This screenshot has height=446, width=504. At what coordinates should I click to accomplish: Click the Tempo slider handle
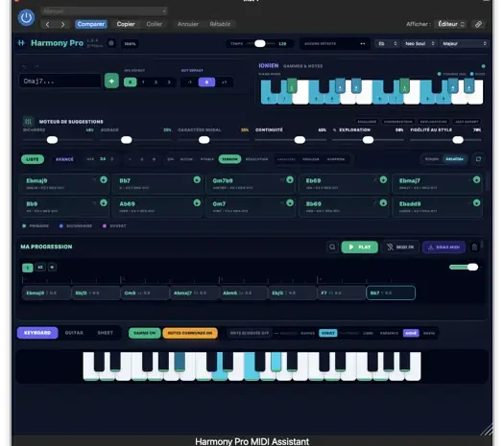click(260, 44)
